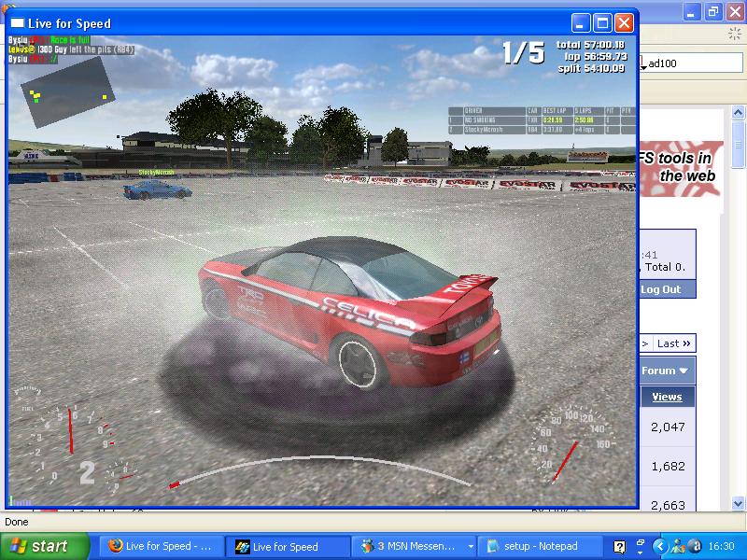Screen dimensions: 747x560
Task: Click the Done status bar text
Action: point(17,522)
